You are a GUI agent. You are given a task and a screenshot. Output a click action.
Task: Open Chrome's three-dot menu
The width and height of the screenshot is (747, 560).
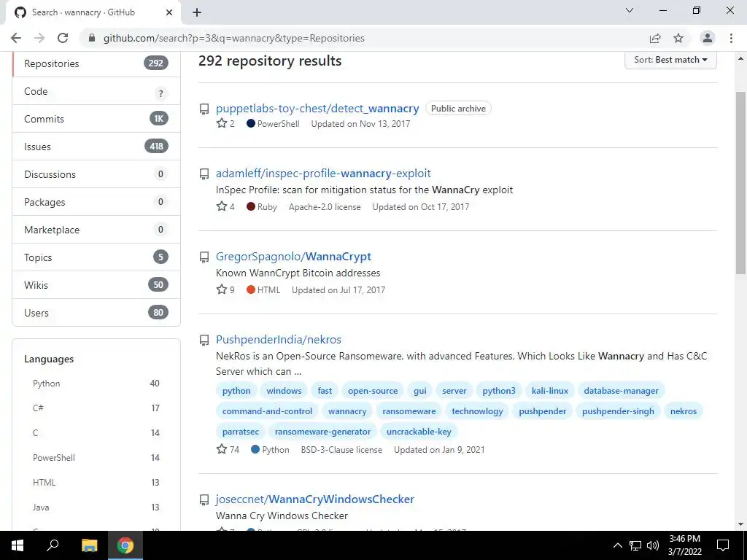click(731, 38)
